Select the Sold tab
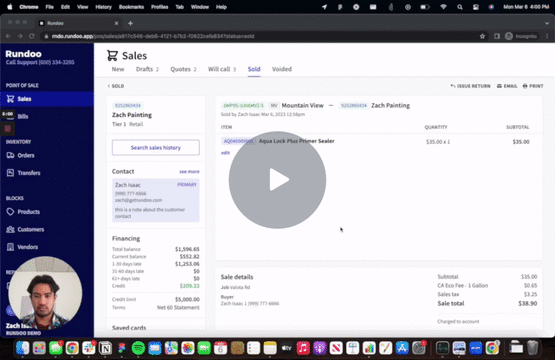 point(254,69)
